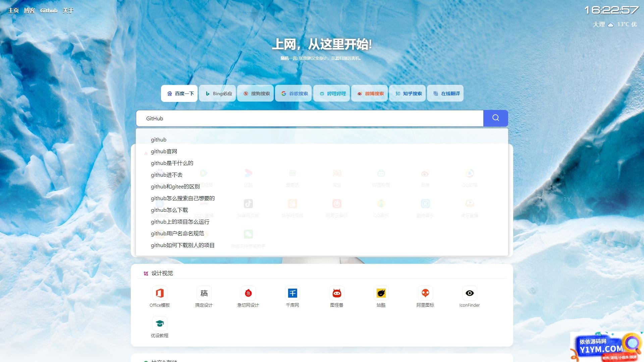Screen dimensions: 644x362
Task: Click the weather cloud icon beside 大理
Action: [611, 24]
